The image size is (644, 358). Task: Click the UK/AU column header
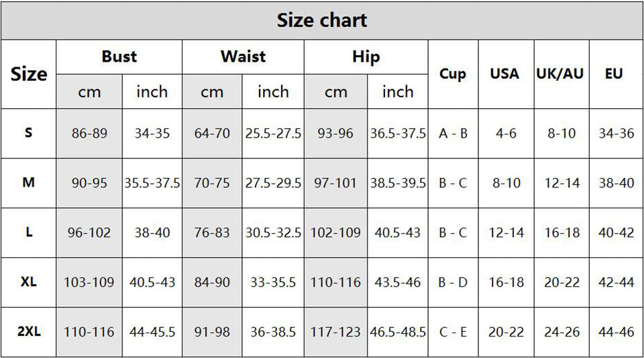point(560,74)
